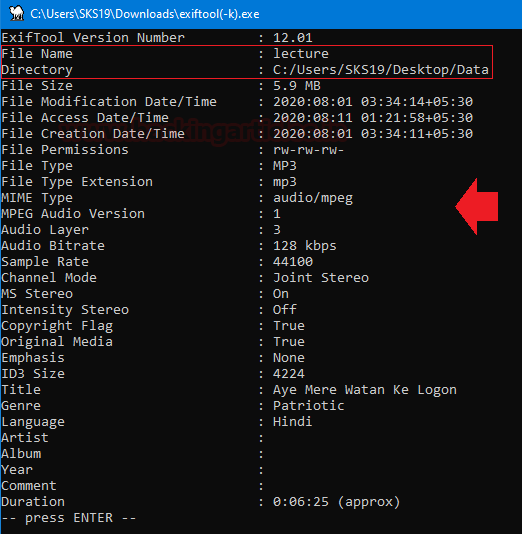Click the MS Stereo value On

281,294
